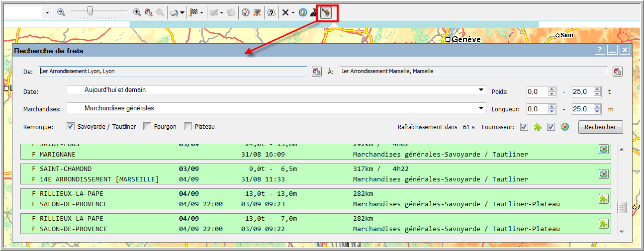Click the compass icon in toolbar
Image resolution: width=644 pixels, height=251 pixels.
(x=245, y=12)
